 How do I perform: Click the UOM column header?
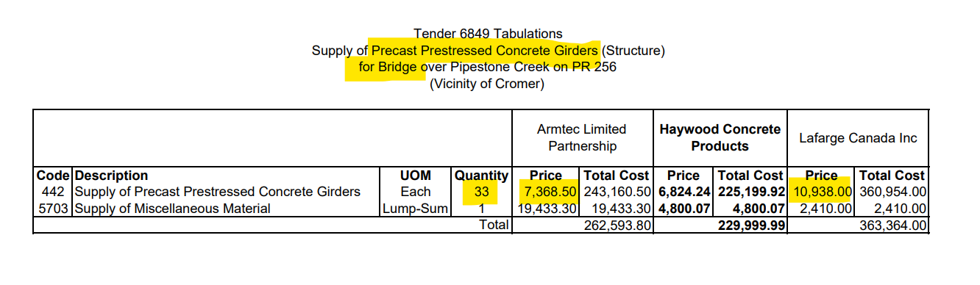pyautogui.click(x=416, y=176)
